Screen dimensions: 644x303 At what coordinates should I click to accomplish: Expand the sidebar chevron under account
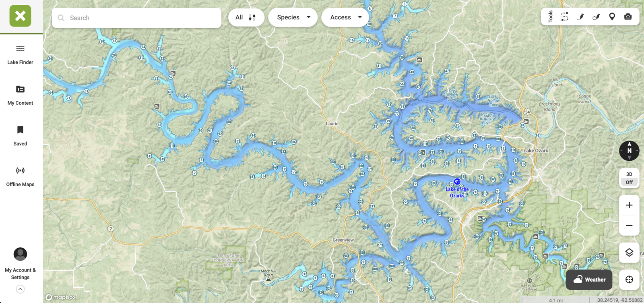[x=20, y=289]
